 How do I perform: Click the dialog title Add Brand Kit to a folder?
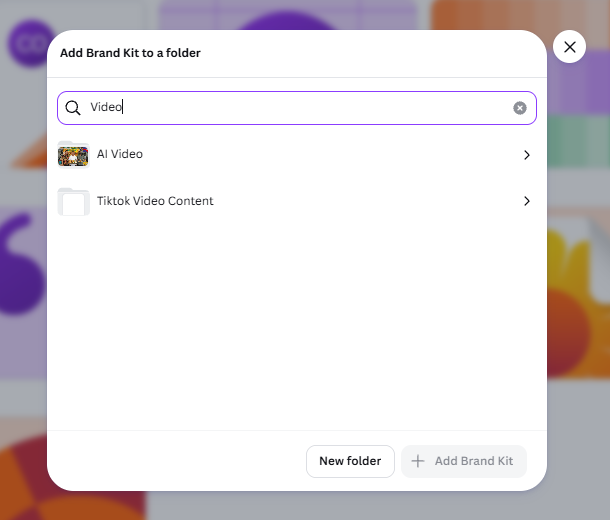coord(130,53)
